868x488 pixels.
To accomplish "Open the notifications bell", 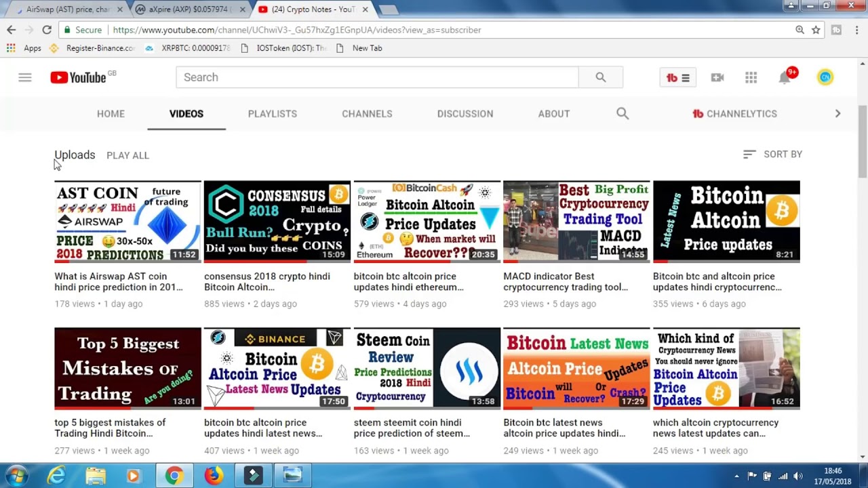I will 785,77.
